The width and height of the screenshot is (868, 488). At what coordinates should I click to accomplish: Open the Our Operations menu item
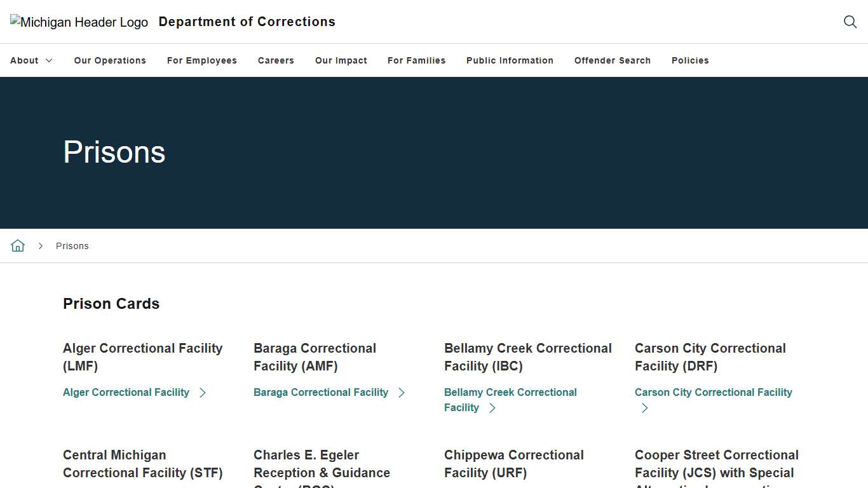(x=110, y=60)
